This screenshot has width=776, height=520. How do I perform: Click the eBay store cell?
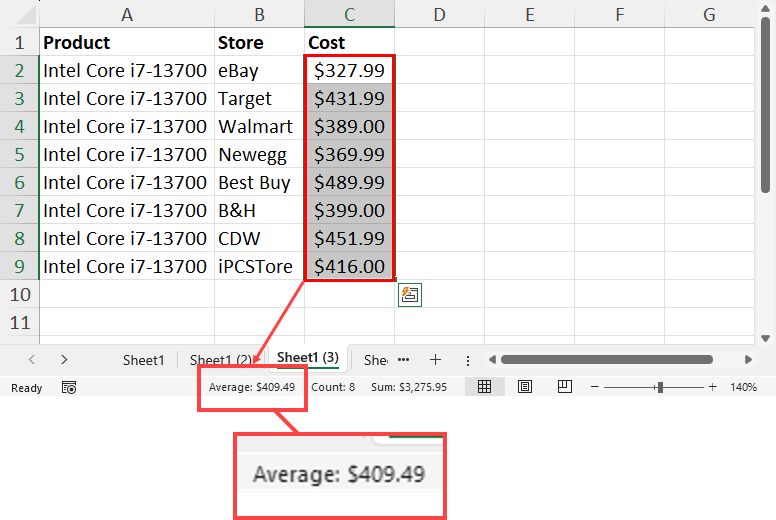[x=259, y=70]
